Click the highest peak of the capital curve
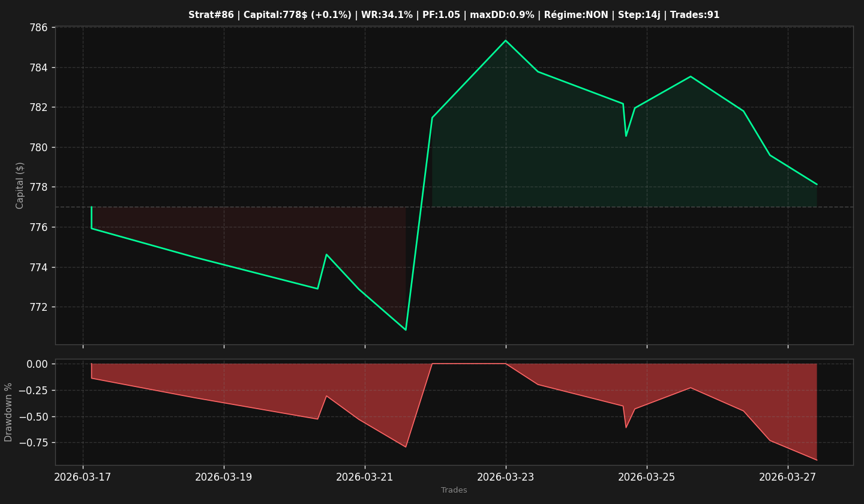Screen dimensions: 864x504 point(506,40)
